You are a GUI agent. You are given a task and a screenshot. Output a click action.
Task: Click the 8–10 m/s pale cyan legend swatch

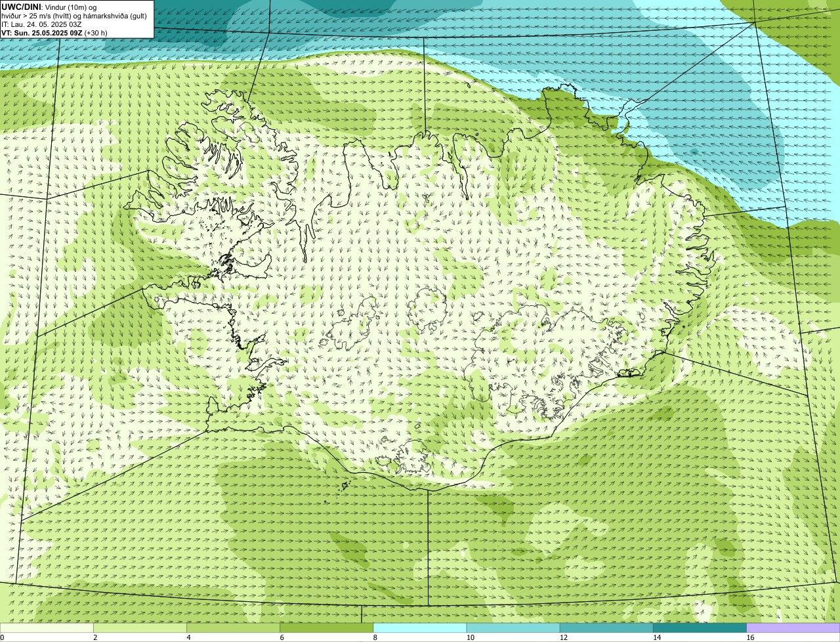coord(420,628)
